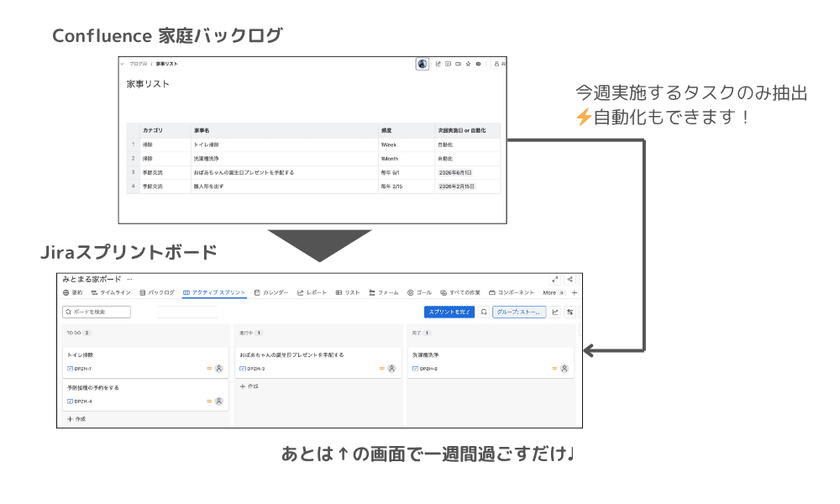The image size is (840, 504).
Task: Click the 2026年2月15日 date chip
Action: [456, 186]
